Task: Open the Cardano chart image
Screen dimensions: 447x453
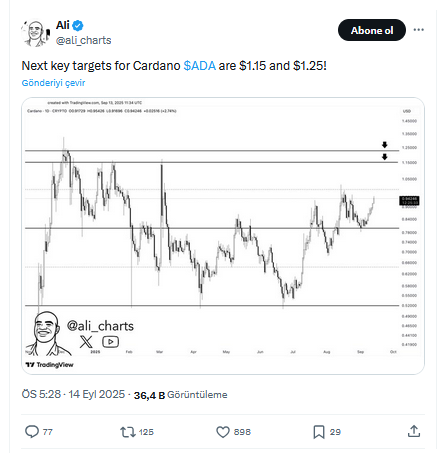Action: click(x=223, y=236)
